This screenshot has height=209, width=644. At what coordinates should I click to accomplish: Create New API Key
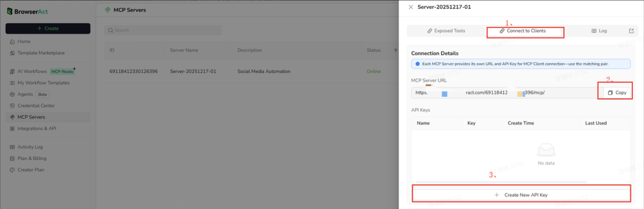pos(521,195)
